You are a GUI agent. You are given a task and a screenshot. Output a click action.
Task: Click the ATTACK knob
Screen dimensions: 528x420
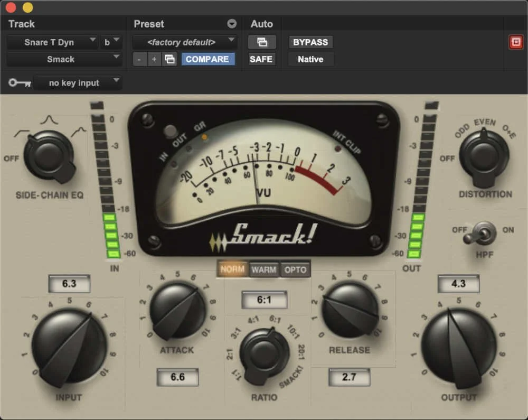(177, 311)
